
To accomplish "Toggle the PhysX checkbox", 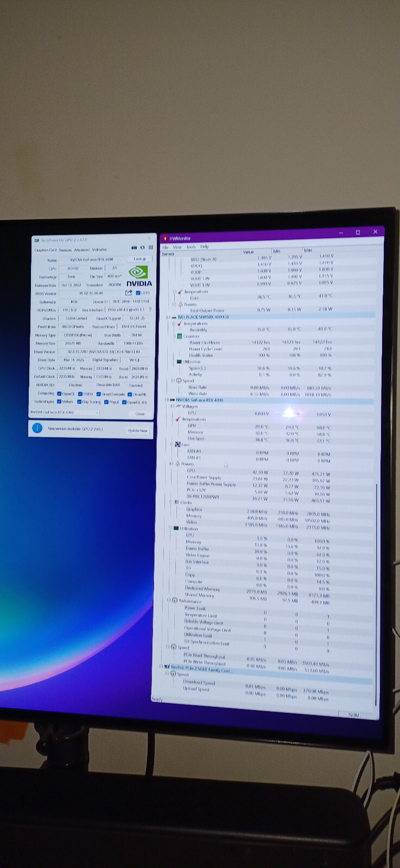I will 106,402.
